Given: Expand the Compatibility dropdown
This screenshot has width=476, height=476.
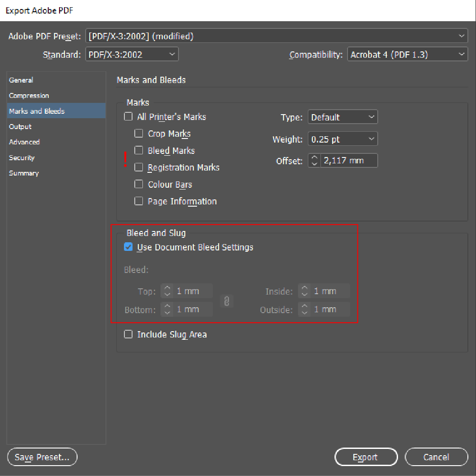Looking at the screenshot, I should [x=407, y=55].
